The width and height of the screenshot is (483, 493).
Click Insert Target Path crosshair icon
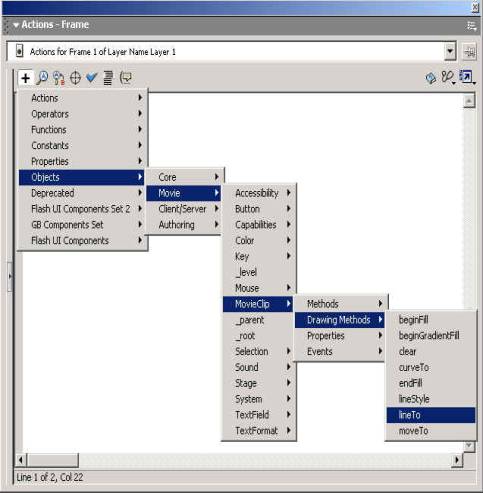75,78
